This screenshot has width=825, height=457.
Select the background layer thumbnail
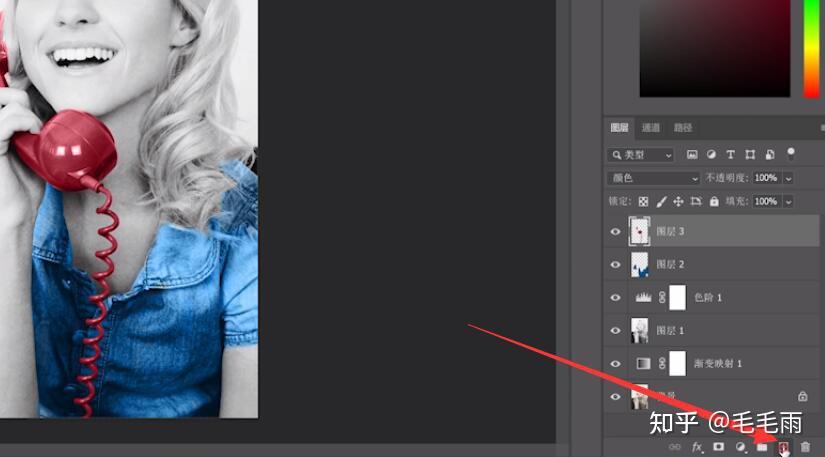coord(639,397)
